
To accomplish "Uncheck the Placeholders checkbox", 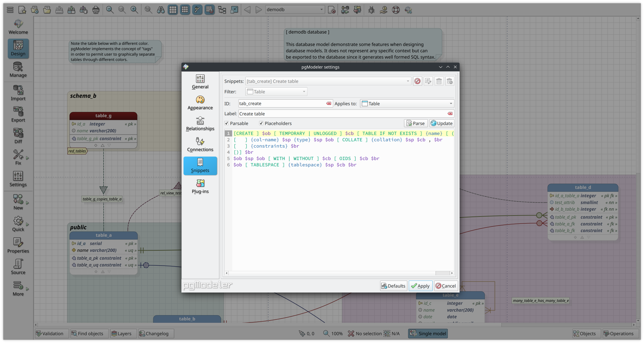I will point(261,123).
